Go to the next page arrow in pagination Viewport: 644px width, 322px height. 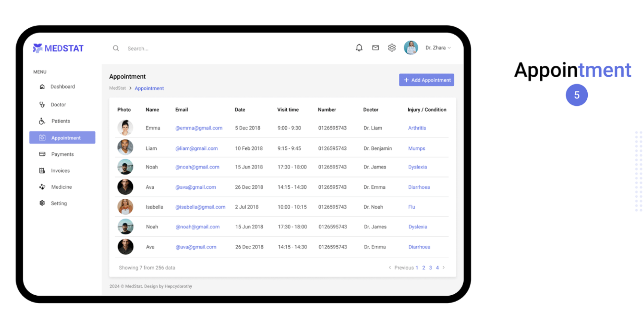(x=444, y=268)
